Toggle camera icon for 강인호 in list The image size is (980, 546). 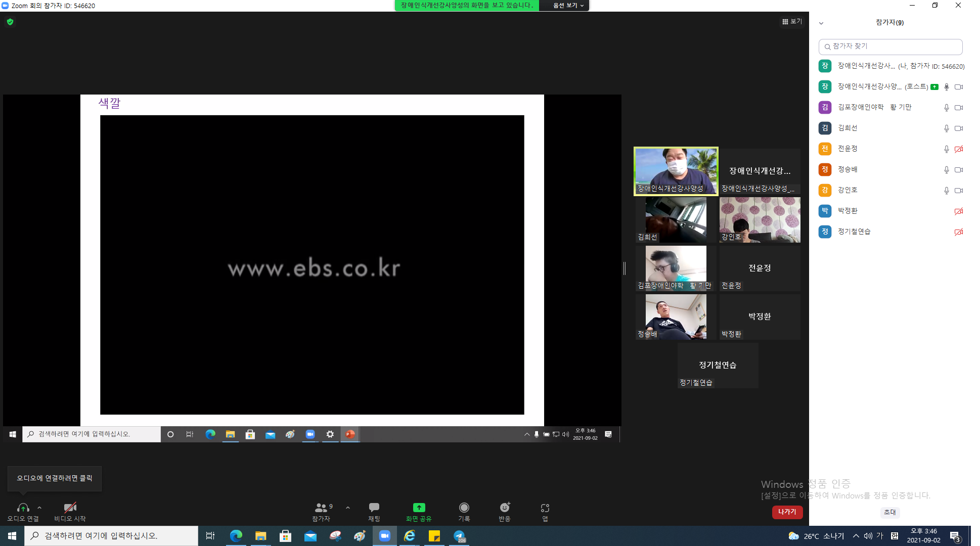coord(959,191)
